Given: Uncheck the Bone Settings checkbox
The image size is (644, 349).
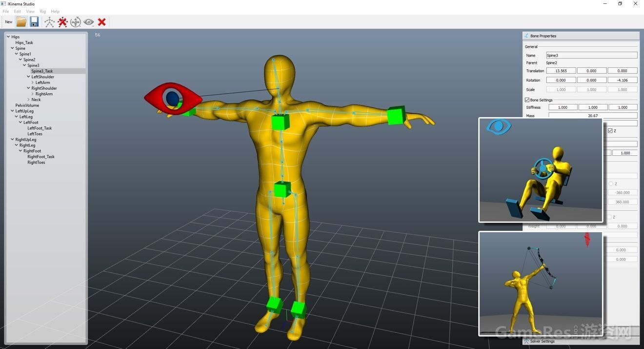Looking at the screenshot, I should 527,100.
